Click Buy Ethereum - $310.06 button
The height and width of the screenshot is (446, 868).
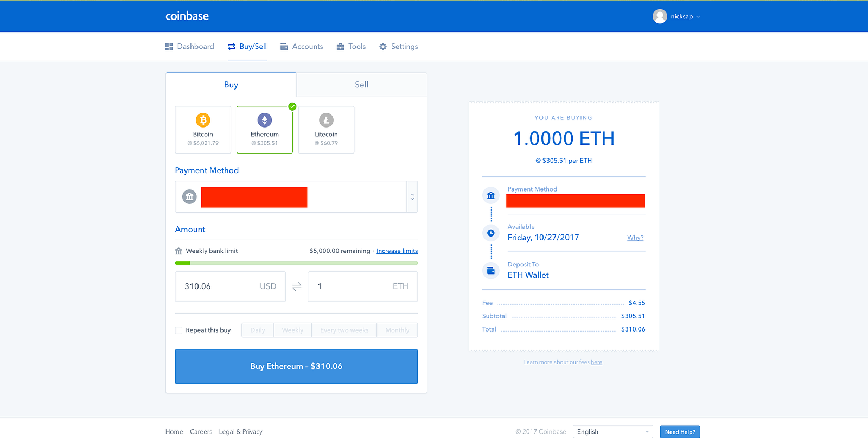[296, 366]
